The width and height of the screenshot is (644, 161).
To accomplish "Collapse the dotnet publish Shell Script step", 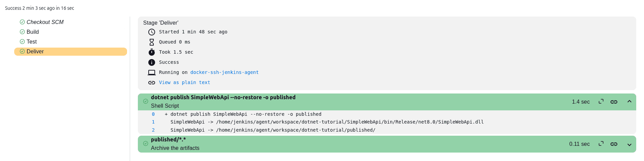I will (x=629, y=102).
